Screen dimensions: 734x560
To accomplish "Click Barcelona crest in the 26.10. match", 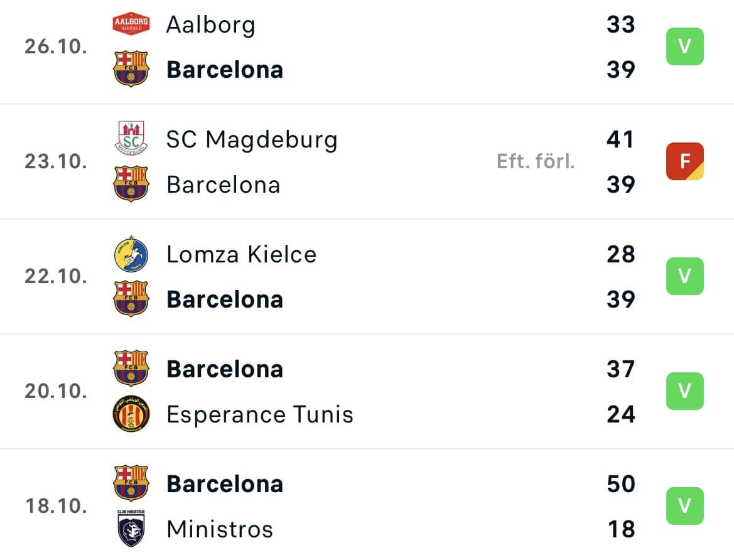I will pyautogui.click(x=131, y=69).
